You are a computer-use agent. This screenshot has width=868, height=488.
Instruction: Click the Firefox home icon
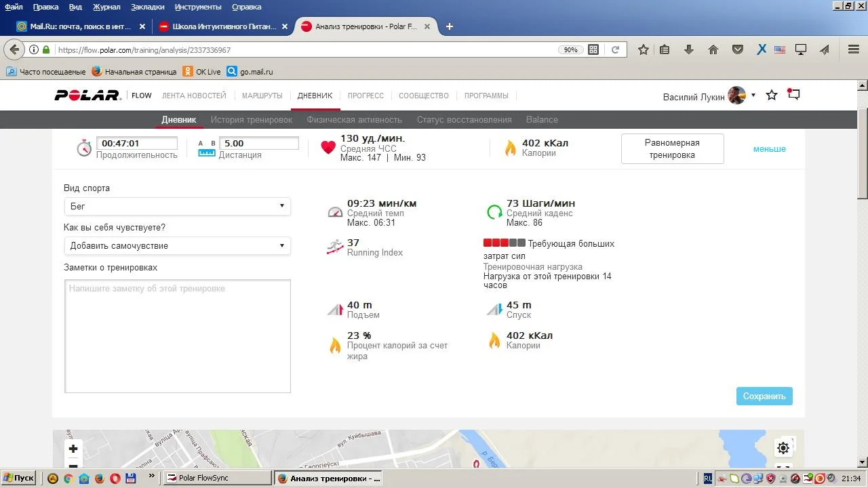[713, 49]
